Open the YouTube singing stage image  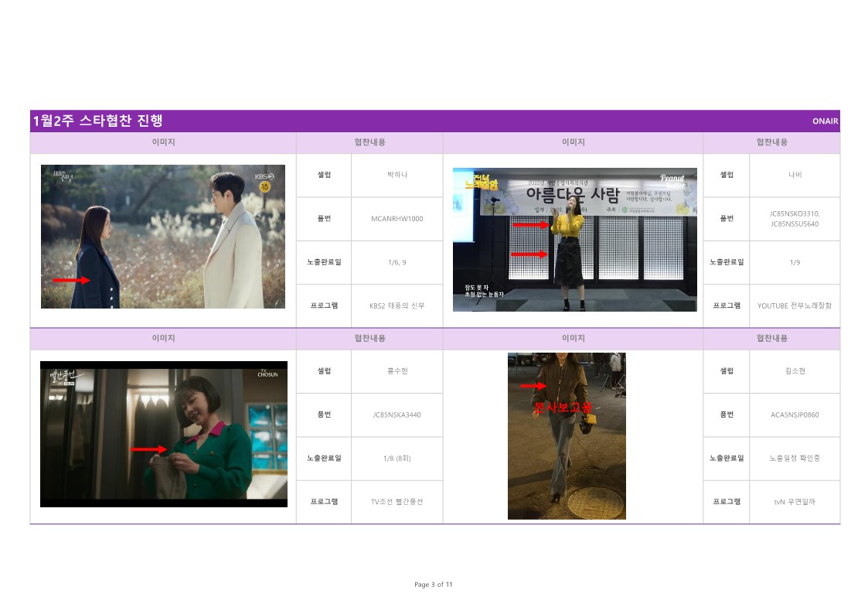[574, 240]
